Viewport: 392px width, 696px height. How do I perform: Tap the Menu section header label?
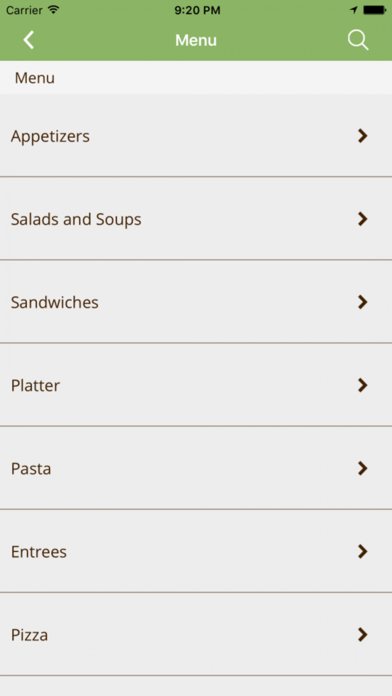tap(35, 78)
